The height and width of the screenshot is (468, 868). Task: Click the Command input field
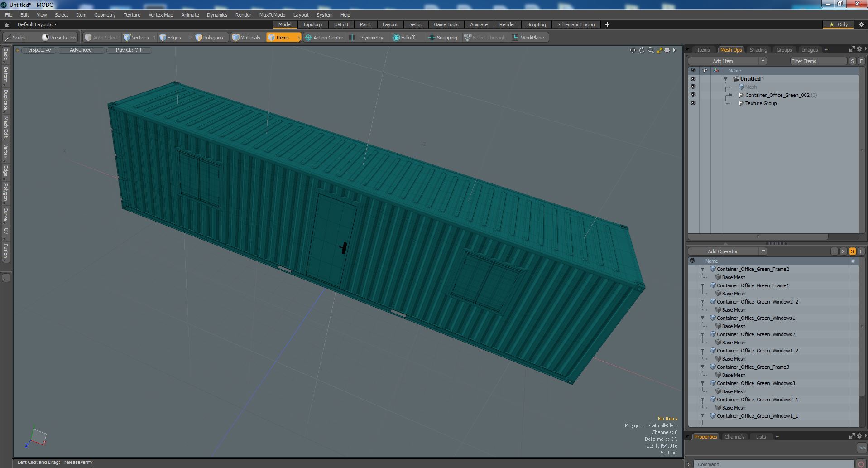coord(773,464)
